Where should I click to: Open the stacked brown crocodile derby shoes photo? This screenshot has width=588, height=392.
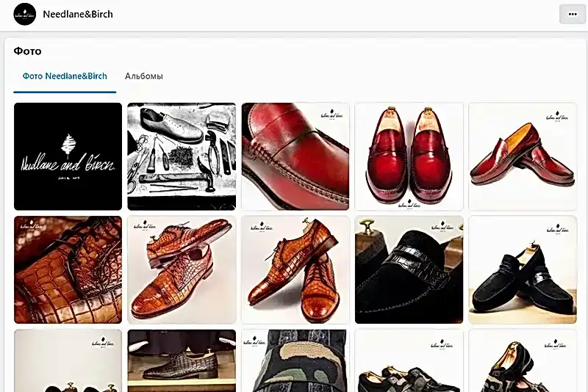click(x=182, y=269)
